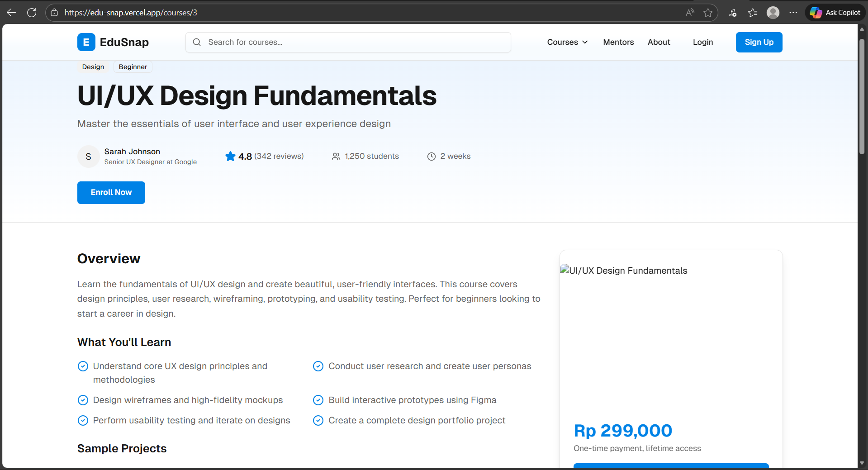Click the Login link
The width and height of the screenshot is (868, 470).
click(702, 42)
